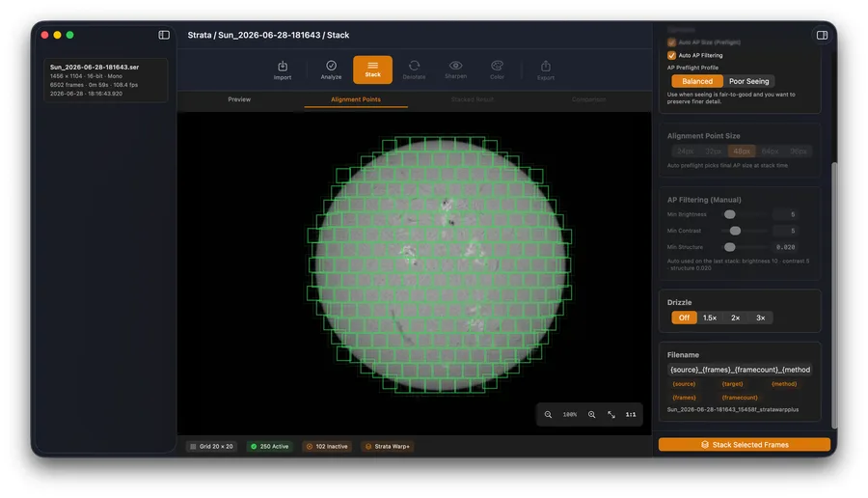Open the Import tool
868x498 pixels.
[x=283, y=69]
